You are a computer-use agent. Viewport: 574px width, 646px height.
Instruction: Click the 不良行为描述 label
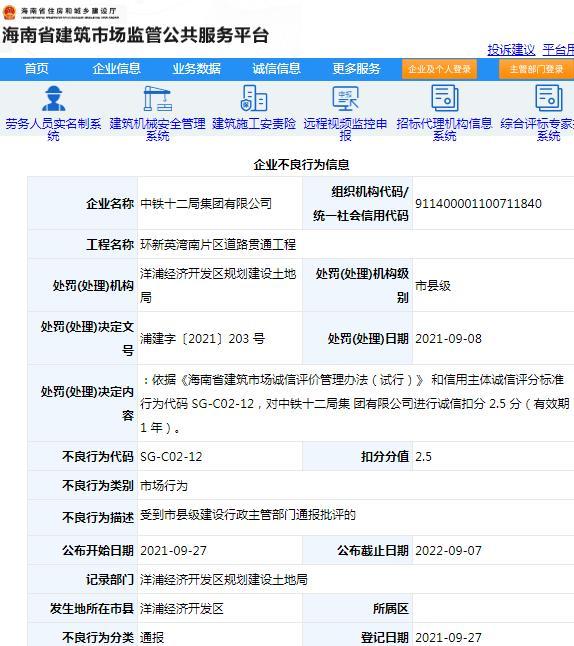click(98, 517)
